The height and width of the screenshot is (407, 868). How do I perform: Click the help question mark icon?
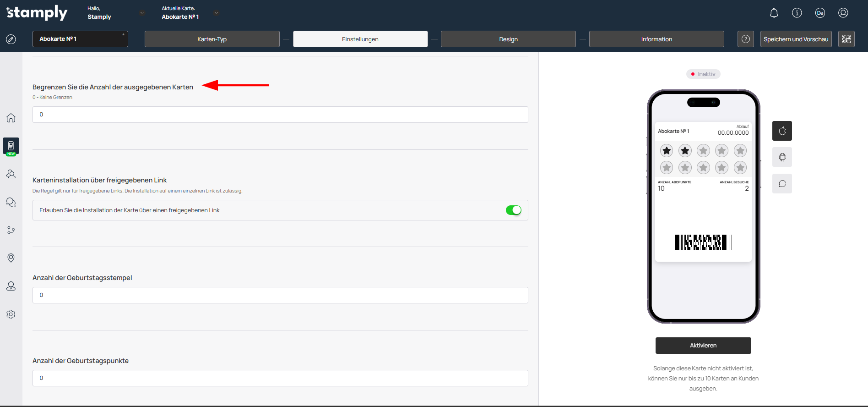click(745, 39)
